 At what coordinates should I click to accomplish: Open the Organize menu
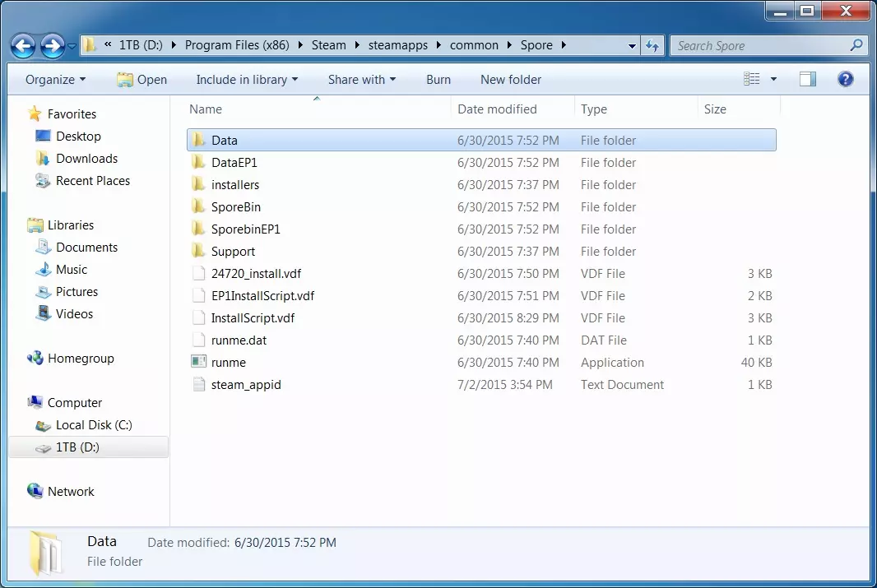(x=55, y=80)
